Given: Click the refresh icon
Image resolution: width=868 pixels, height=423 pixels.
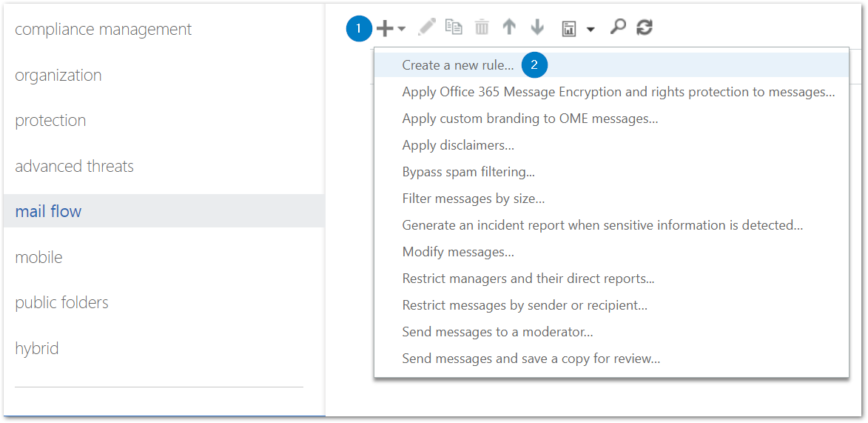Looking at the screenshot, I should coord(645,27).
